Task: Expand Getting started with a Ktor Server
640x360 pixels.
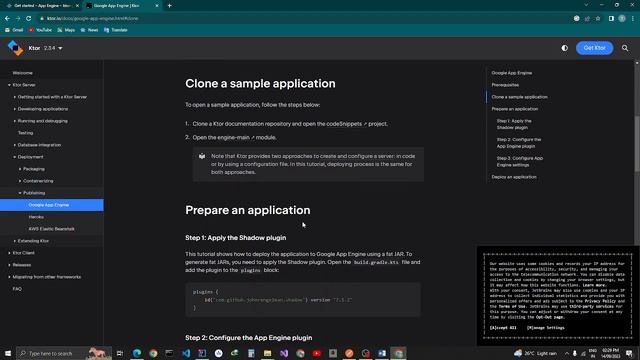Action: click(15, 97)
